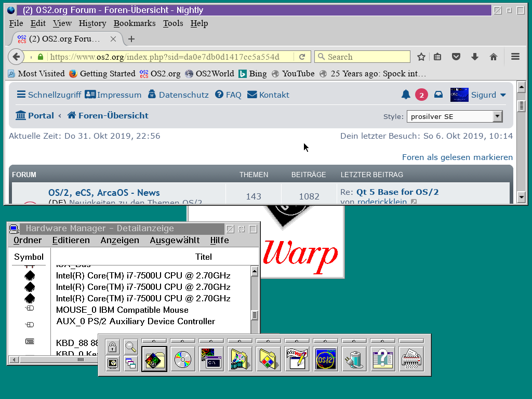Open the OS2World bookmark
The height and width of the screenshot is (399, 532).
(x=210, y=74)
